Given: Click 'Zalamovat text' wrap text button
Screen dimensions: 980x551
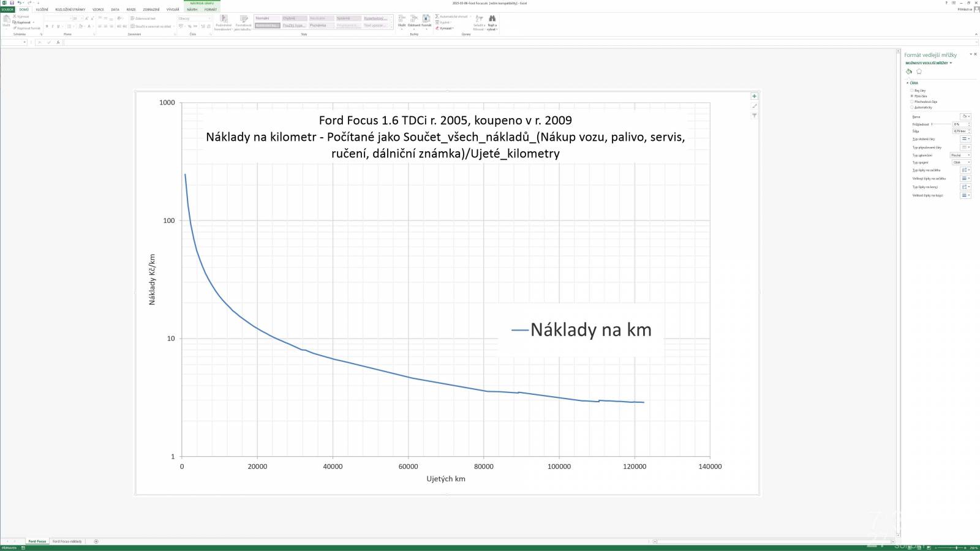Looking at the screenshot, I should coord(143,18).
